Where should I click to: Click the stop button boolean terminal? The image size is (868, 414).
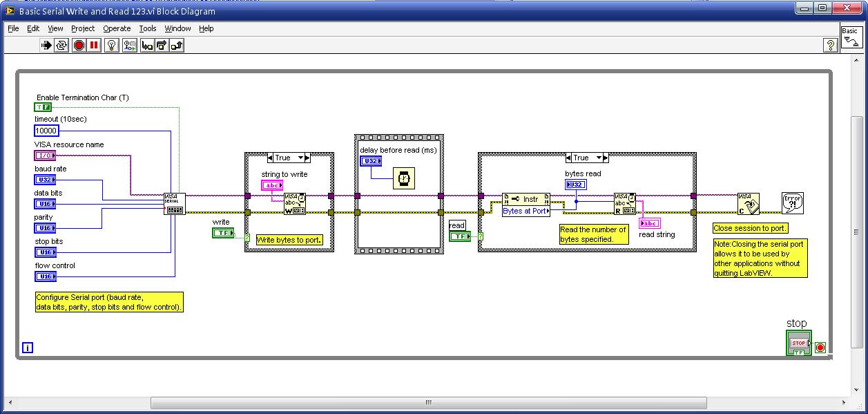click(x=799, y=343)
